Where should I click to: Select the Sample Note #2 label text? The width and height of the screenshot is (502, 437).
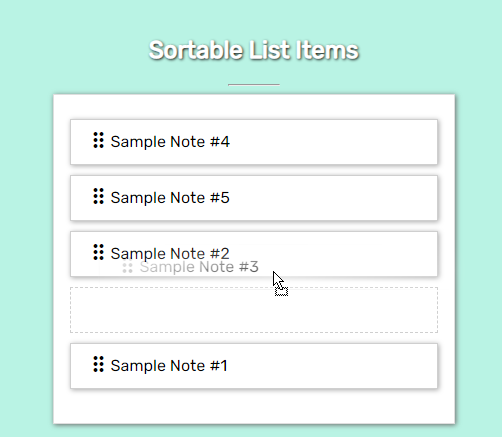tap(170, 254)
